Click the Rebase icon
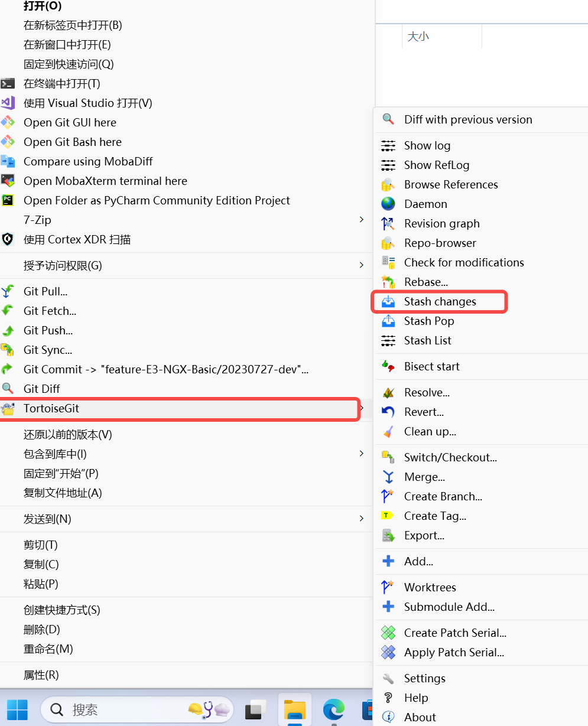This screenshot has height=726, width=588. pyautogui.click(x=388, y=282)
